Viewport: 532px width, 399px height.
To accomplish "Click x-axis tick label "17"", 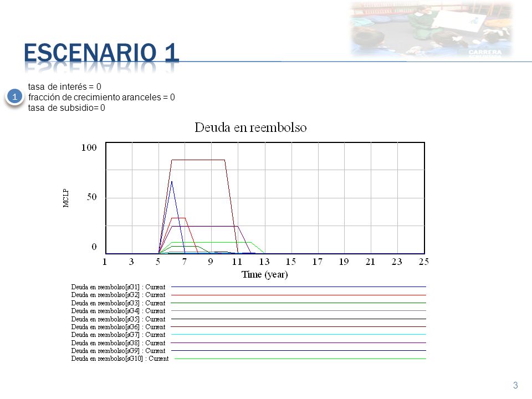I will [x=317, y=262].
